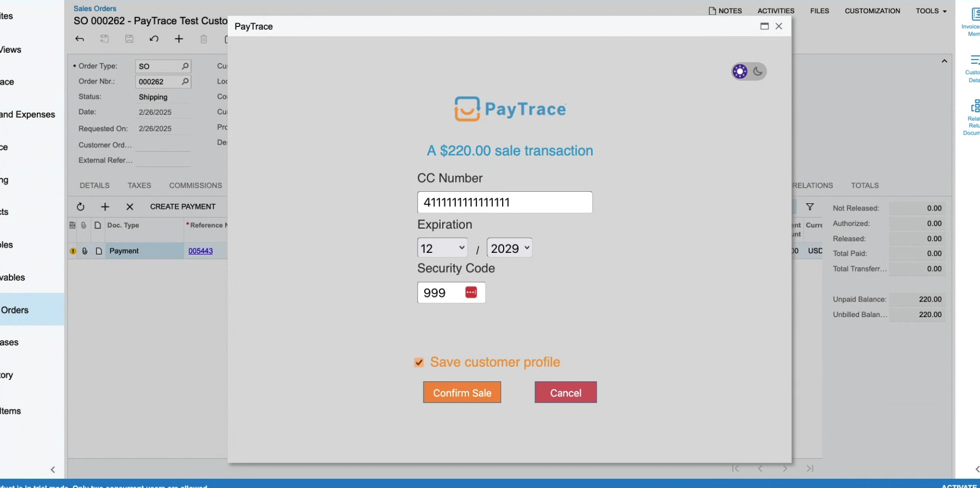The height and width of the screenshot is (488, 980).
Task: Switch to the DETAILS tab
Action: pos(94,186)
